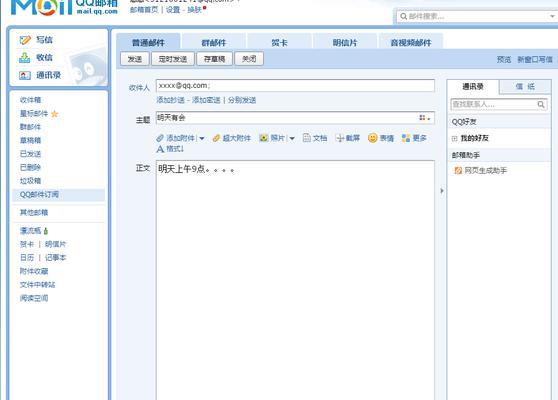Click the star icon beside 星标邮件

(x=54, y=114)
